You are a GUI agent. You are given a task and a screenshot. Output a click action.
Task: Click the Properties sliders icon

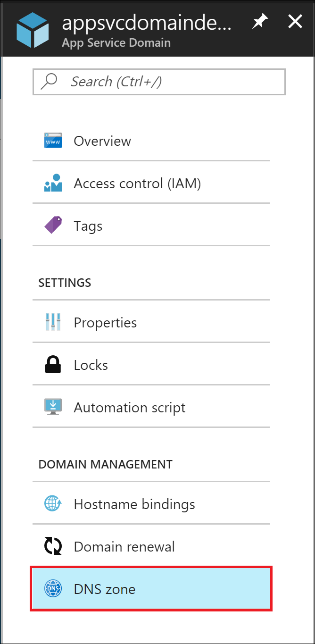[53, 322]
